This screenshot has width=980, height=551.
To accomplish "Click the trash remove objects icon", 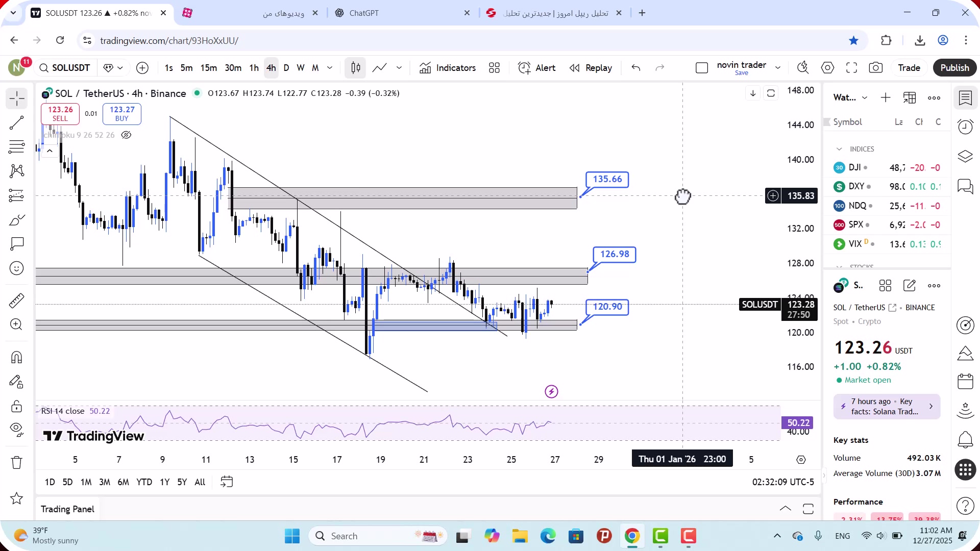I will [x=16, y=463].
